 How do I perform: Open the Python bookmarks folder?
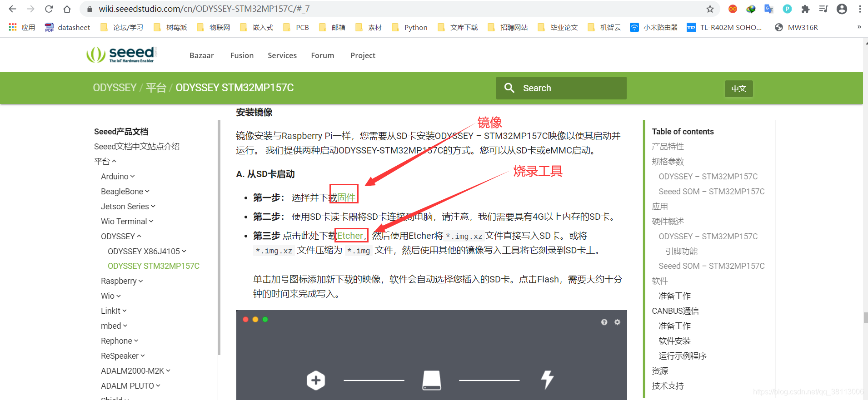tap(409, 27)
